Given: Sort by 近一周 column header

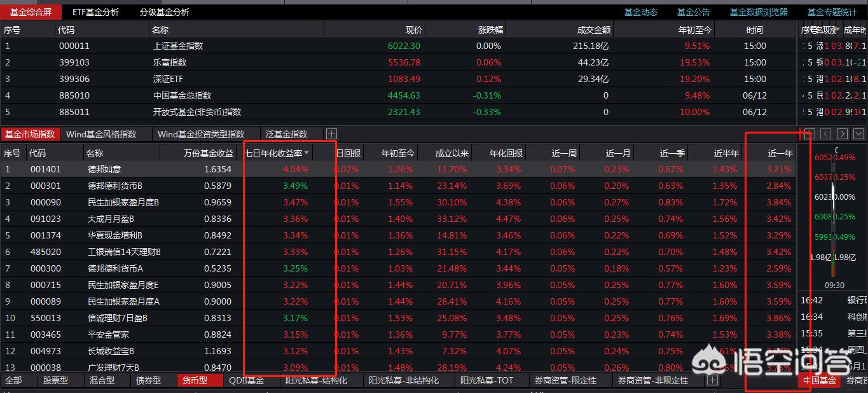Looking at the screenshot, I should [x=564, y=153].
